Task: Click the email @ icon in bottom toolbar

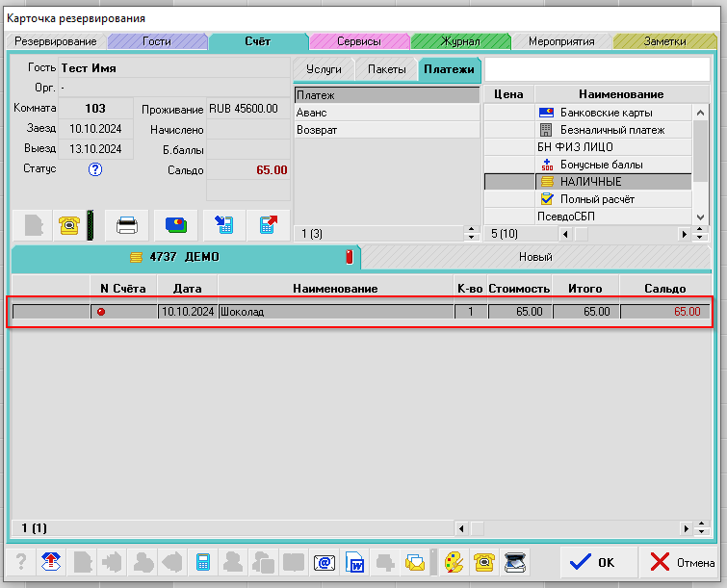Action: pos(325,562)
